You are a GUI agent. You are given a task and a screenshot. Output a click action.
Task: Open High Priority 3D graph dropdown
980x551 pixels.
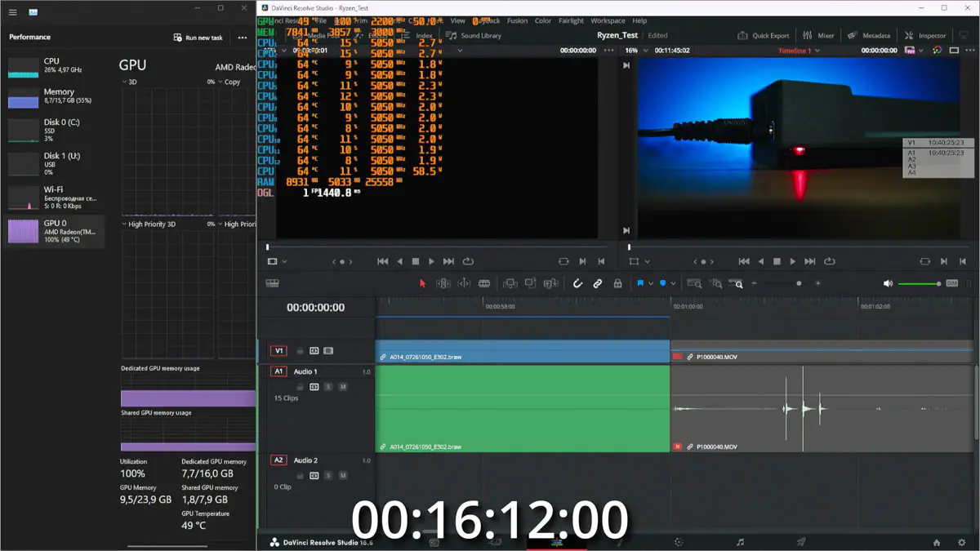point(124,224)
